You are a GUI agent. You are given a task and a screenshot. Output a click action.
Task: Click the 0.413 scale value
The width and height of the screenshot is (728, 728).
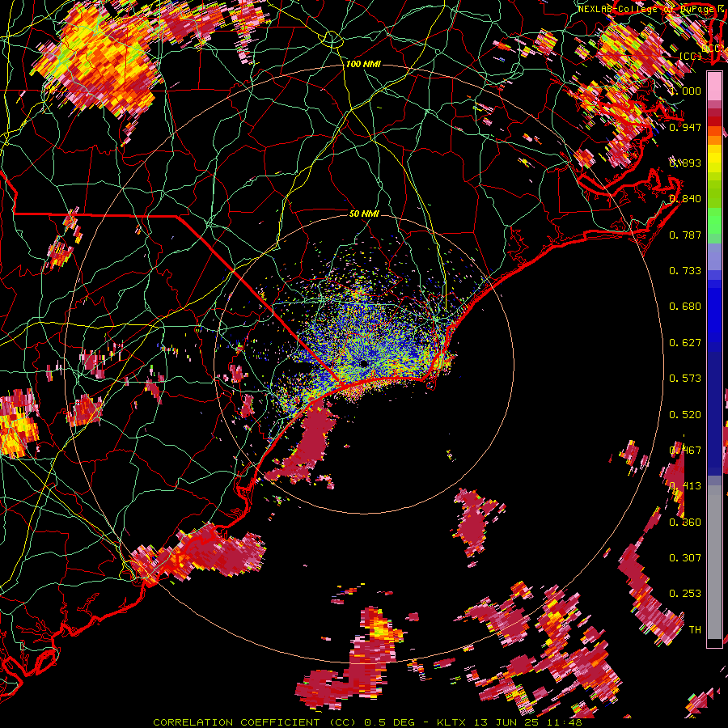[685, 485]
